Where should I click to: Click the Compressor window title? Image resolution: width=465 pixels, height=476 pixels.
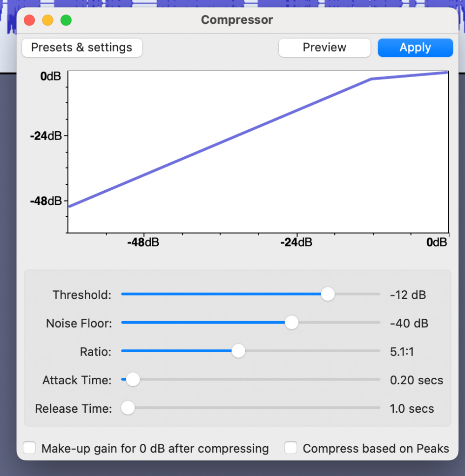[237, 20]
